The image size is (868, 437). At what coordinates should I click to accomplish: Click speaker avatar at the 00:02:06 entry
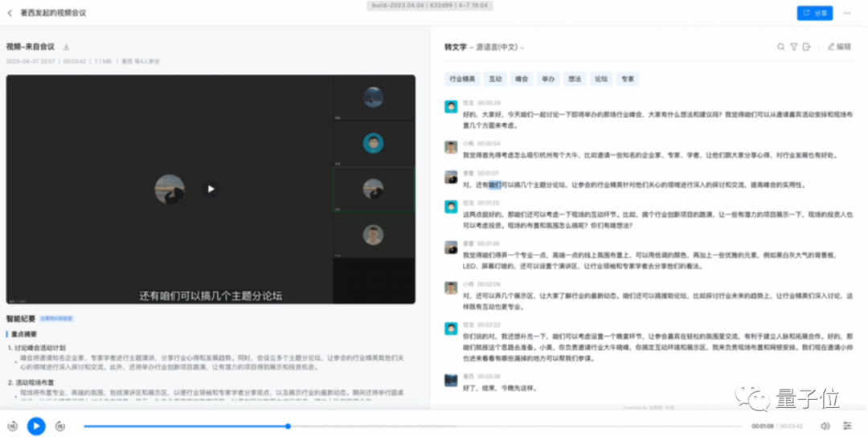451,288
